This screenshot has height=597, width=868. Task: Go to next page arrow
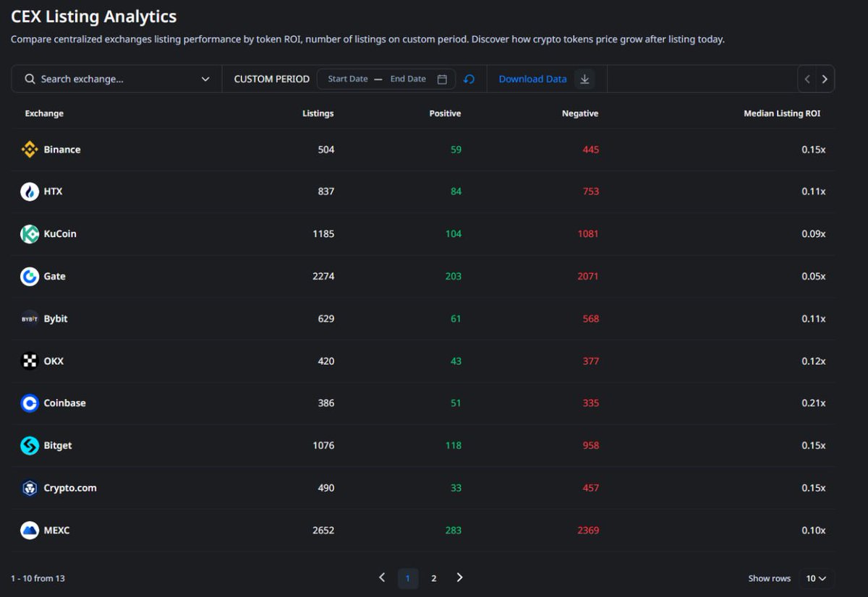tap(459, 577)
